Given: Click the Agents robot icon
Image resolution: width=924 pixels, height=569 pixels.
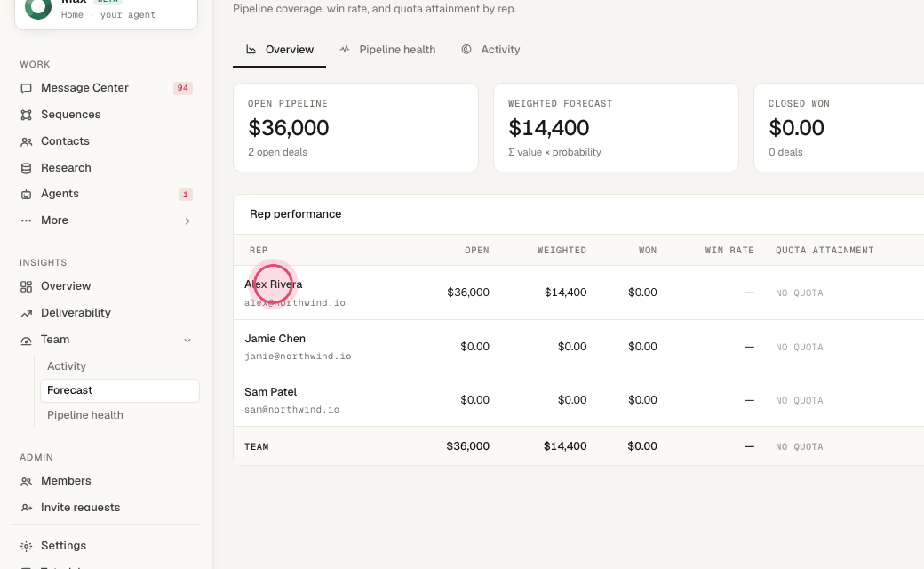Looking at the screenshot, I should click(x=26, y=194).
